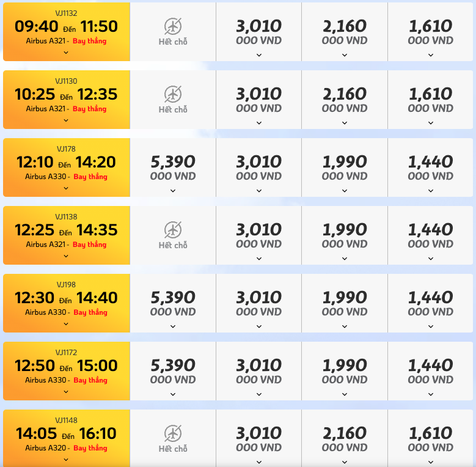476x467 pixels.
Task: Select 2,160 fare for flight VJ1130
Action: point(345,100)
